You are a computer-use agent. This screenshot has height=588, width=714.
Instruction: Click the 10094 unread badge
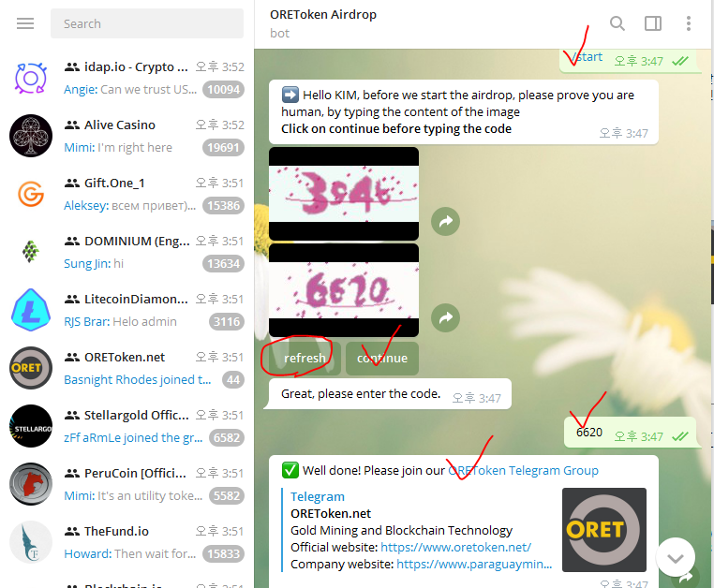tap(224, 90)
